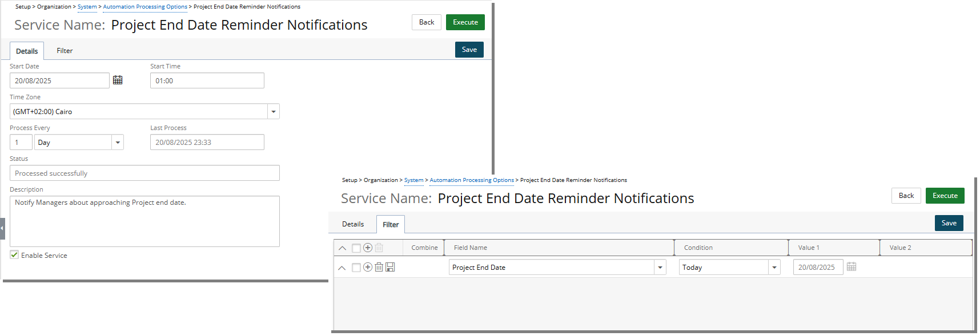The image size is (980, 336).
Task: Add a row after the Project End Date filter
Action: click(368, 267)
